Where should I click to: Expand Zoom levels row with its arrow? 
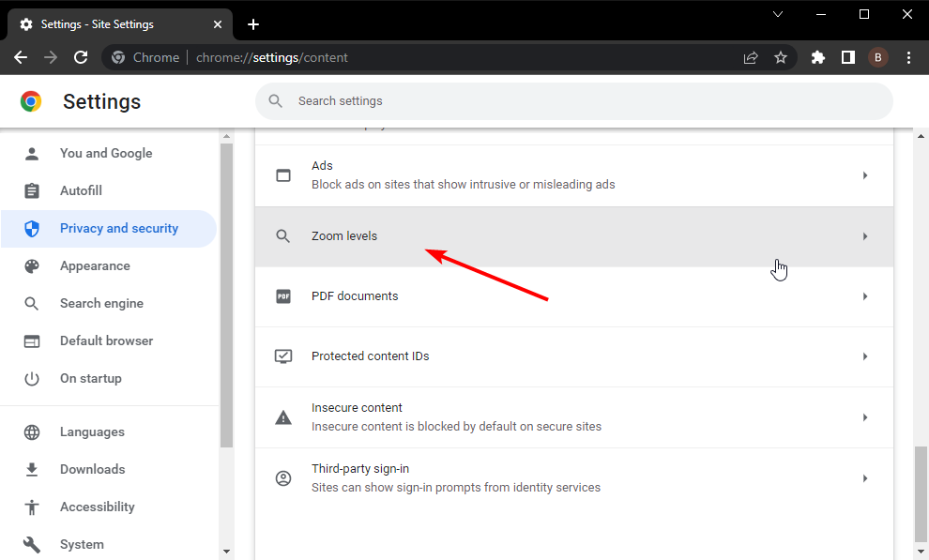[x=865, y=236]
